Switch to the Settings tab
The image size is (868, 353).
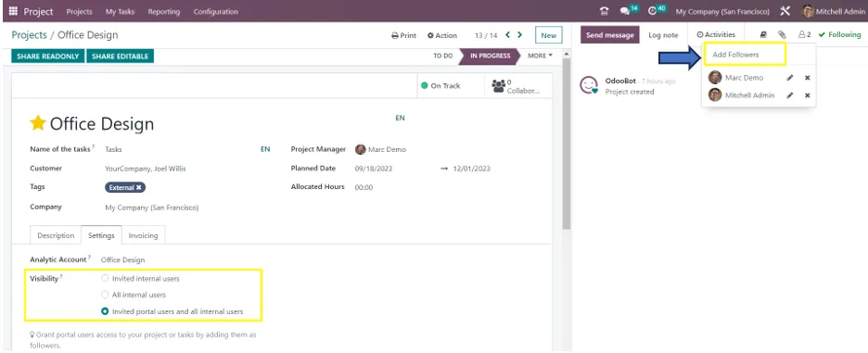101,235
